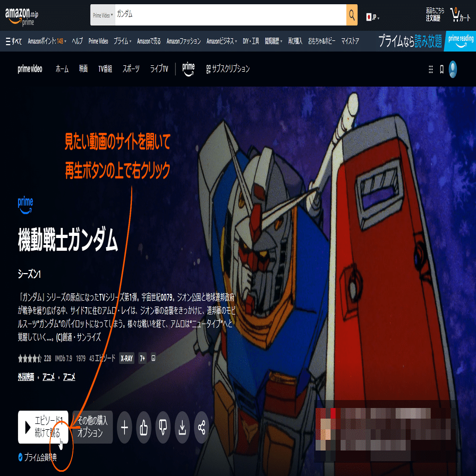Click the thumbs-up like icon
Viewport: 476px width, 476px height.
[x=143, y=428]
